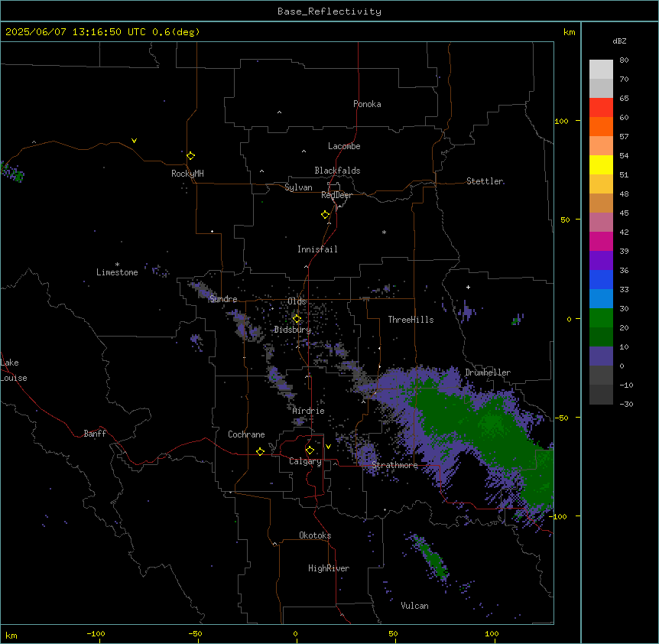The image size is (659, 644).
Task: Click the dBZ legend heading
Action: point(619,41)
